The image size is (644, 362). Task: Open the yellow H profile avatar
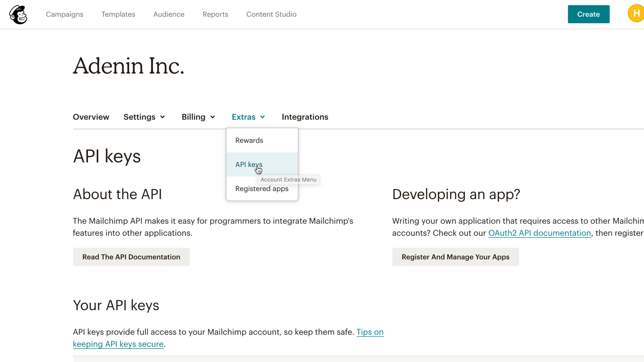636,14
